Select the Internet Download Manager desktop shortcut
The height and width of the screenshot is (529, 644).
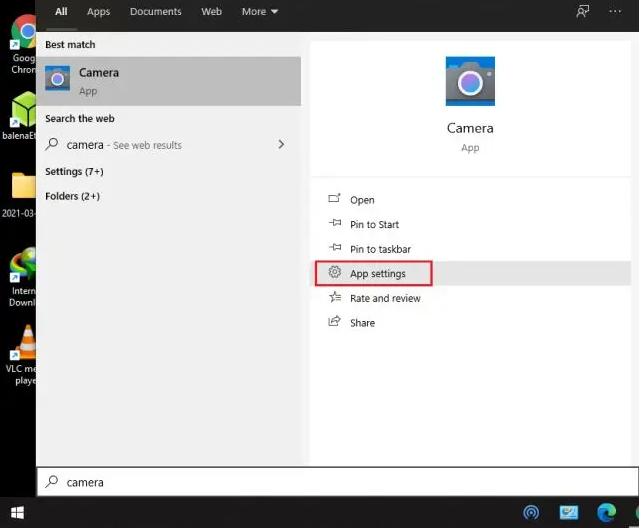click(23, 277)
